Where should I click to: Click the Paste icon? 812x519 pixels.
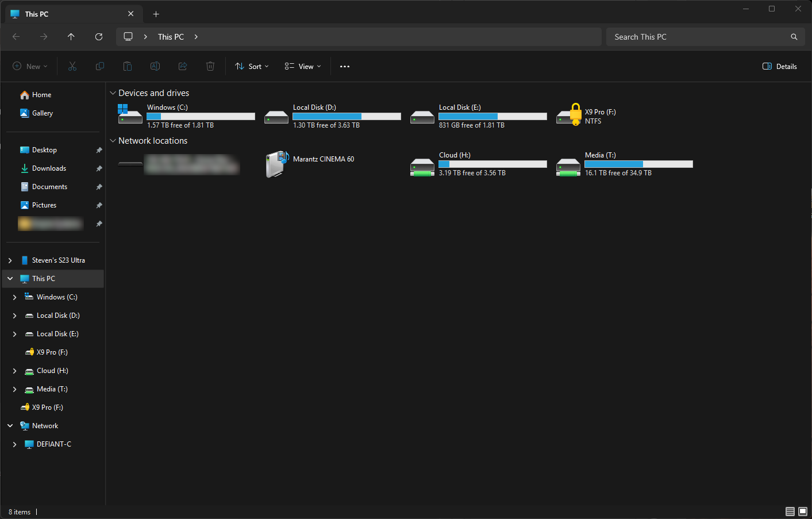[x=127, y=66]
